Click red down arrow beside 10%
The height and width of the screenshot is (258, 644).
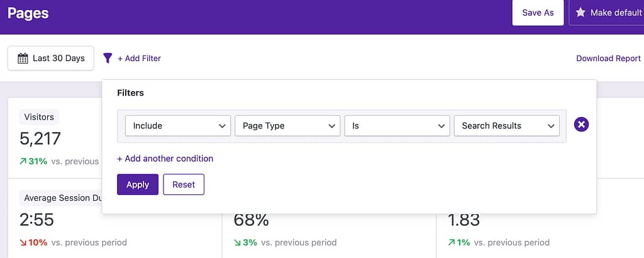[x=23, y=242]
